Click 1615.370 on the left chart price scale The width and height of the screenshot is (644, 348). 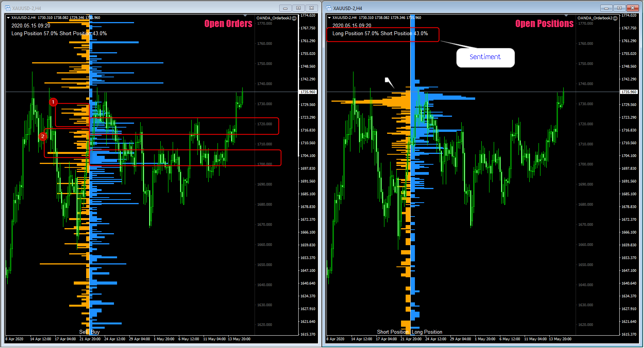pyautogui.click(x=308, y=334)
